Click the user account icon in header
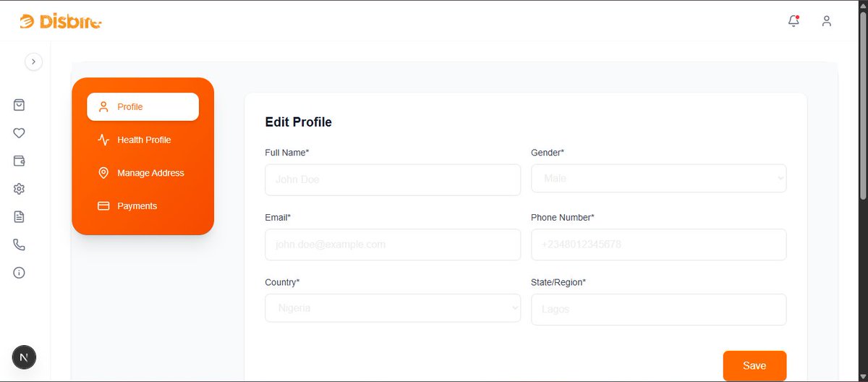 pyautogui.click(x=826, y=21)
